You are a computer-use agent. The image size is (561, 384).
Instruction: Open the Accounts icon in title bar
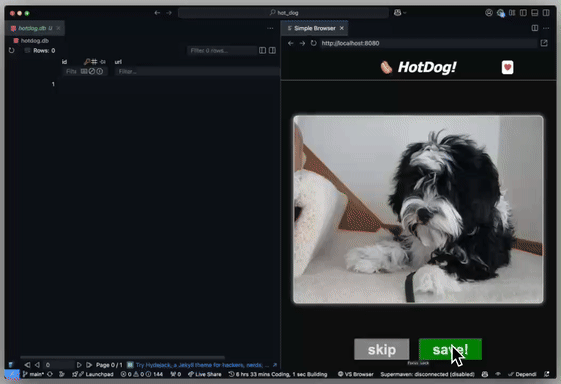point(489,13)
